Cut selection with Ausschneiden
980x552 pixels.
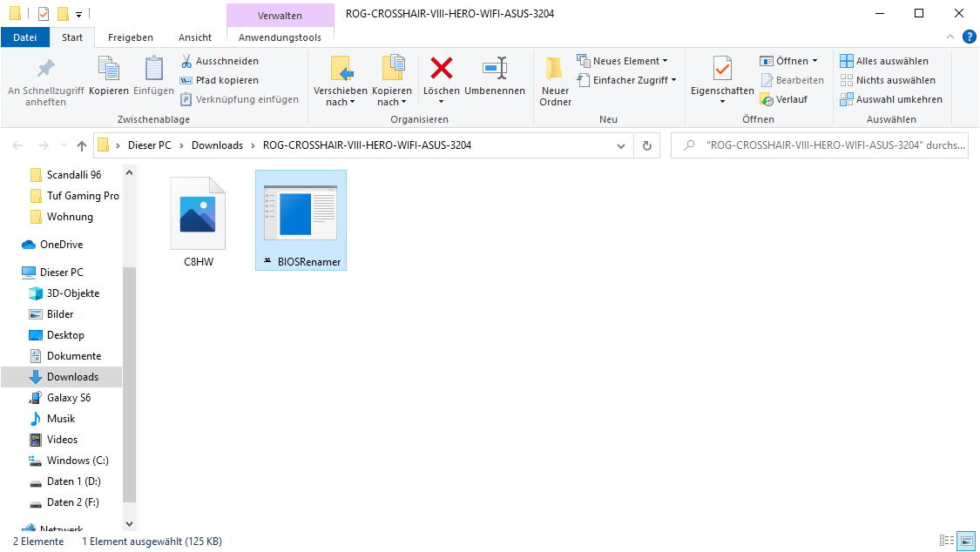(x=220, y=61)
